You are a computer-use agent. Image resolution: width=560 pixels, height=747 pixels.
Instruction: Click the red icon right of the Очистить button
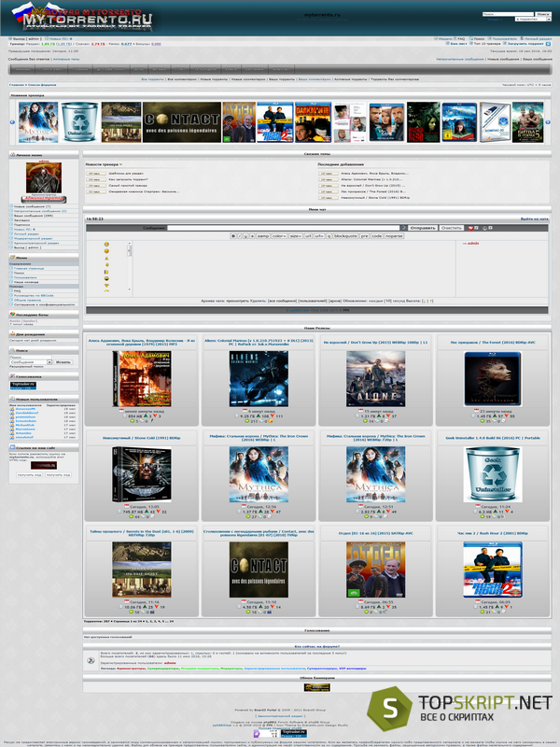coord(470,228)
